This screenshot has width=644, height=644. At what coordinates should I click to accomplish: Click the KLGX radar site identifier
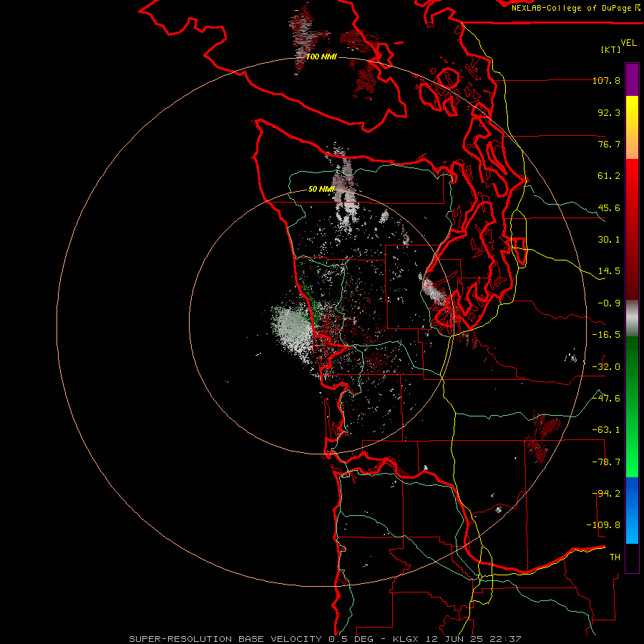click(406, 639)
